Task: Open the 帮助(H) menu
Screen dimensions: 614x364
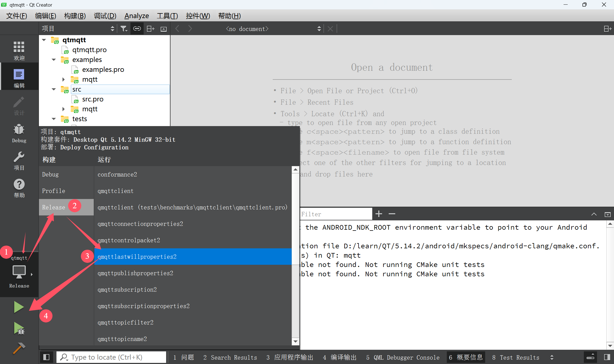Action: [229, 16]
